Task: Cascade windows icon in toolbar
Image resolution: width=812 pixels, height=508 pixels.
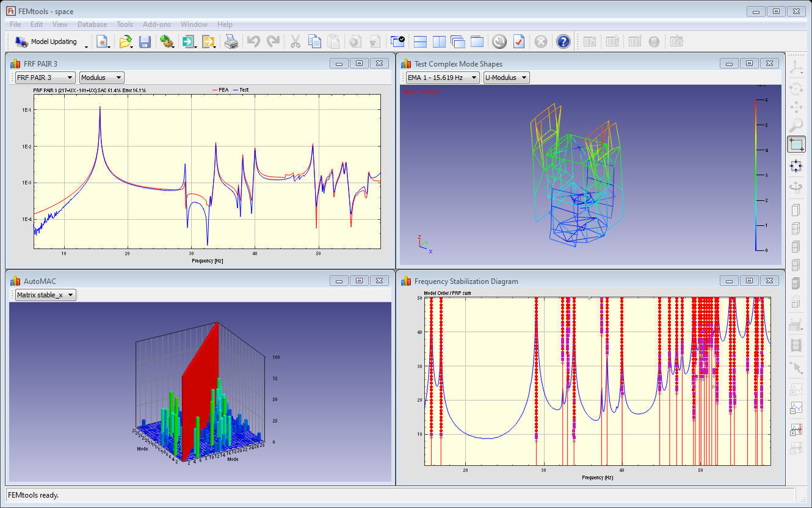Action: tap(458, 42)
